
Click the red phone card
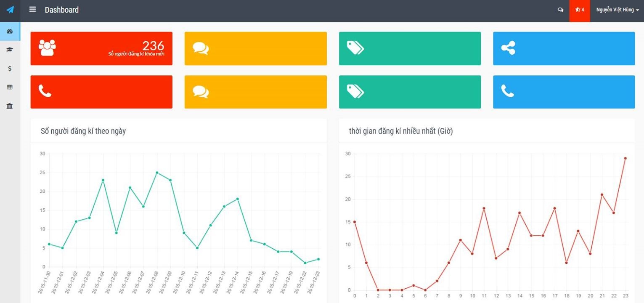101,92
